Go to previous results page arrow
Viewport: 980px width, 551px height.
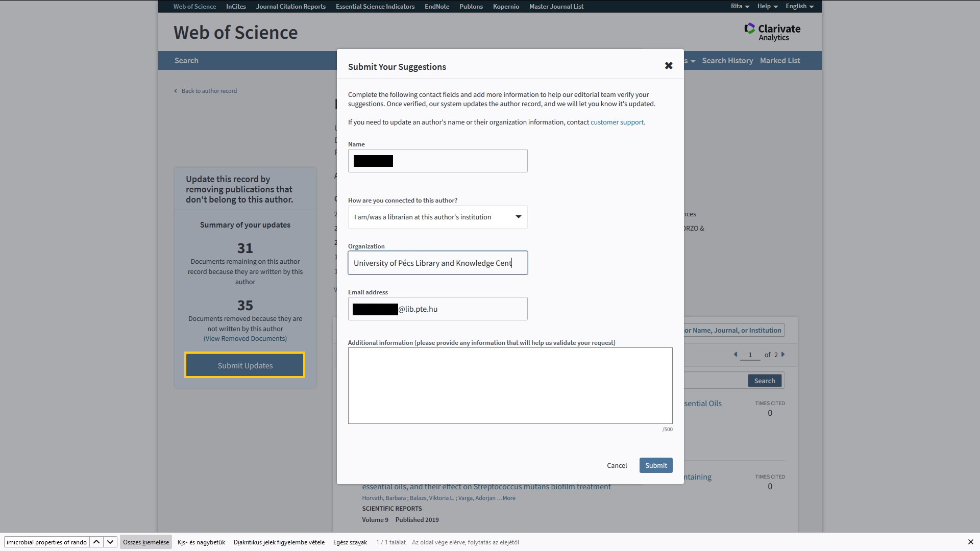point(736,354)
